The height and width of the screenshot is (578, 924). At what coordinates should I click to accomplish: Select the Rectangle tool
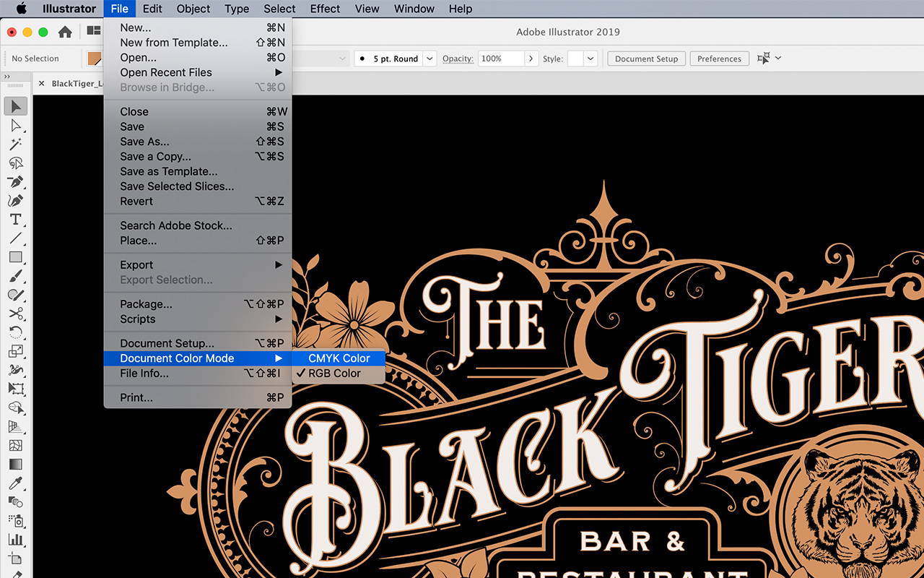point(16,256)
